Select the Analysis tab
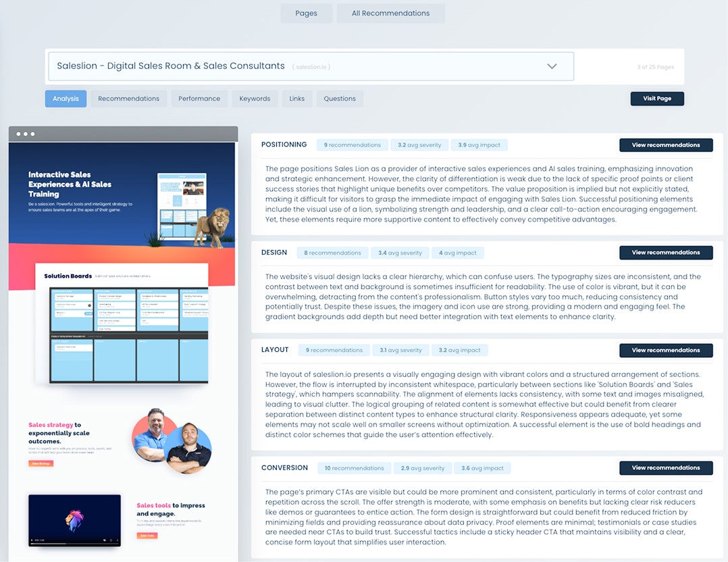This screenshot has width=728, height=562. [66, 99]
